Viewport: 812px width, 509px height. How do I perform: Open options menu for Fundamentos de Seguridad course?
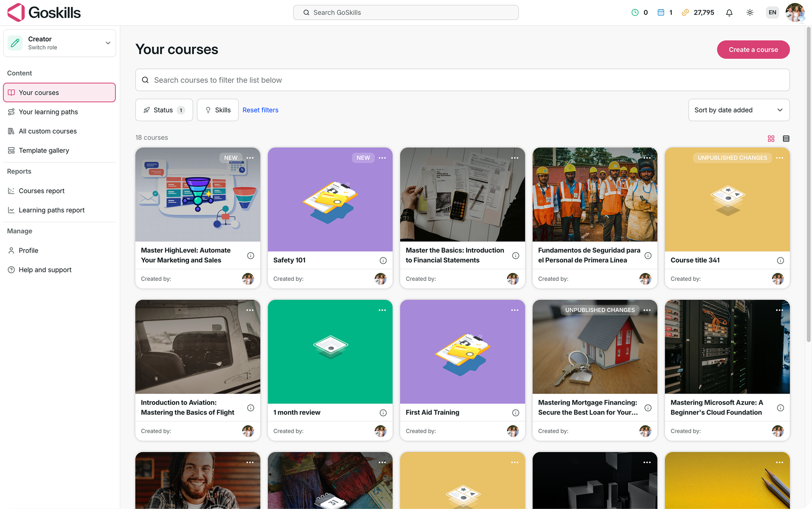click(647, 158)
